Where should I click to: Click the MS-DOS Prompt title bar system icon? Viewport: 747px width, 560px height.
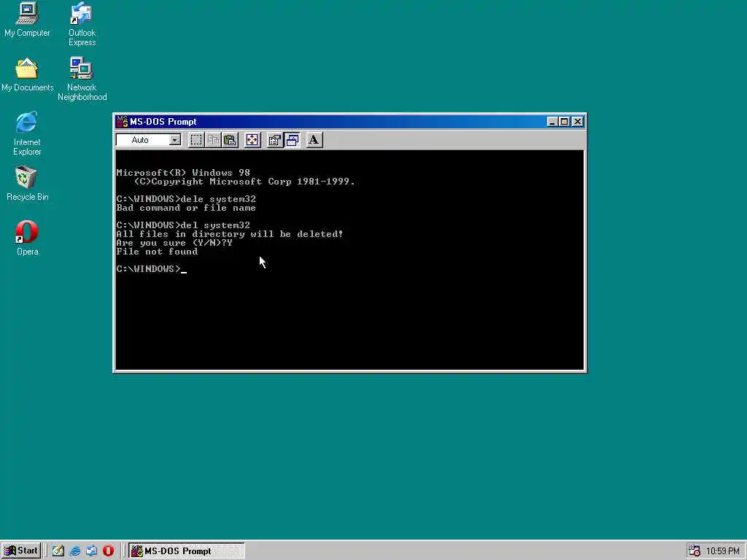point(122,122)
